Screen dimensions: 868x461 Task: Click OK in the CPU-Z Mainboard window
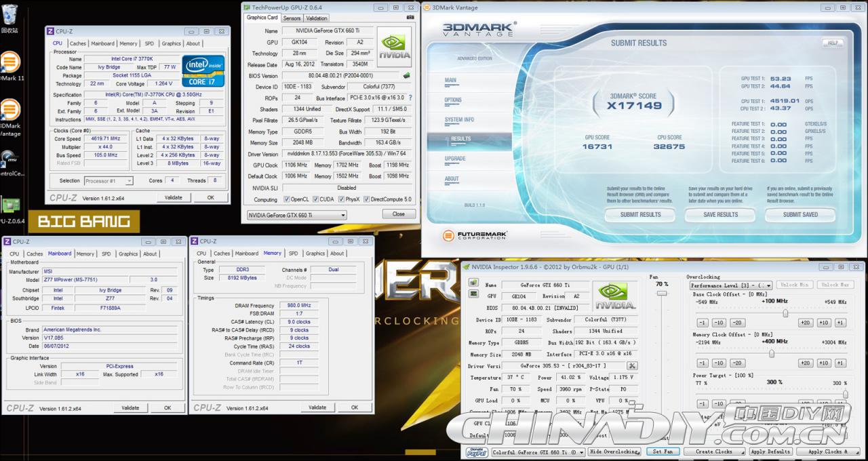coord(167,408)
